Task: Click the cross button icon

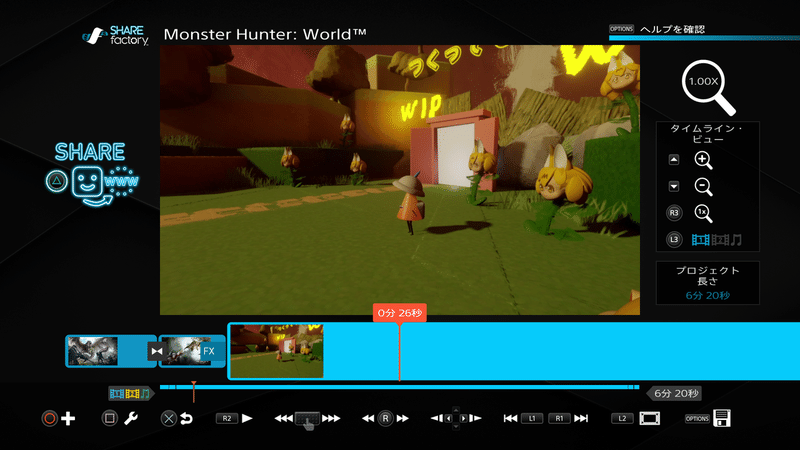Action: [x=168, y=419]
